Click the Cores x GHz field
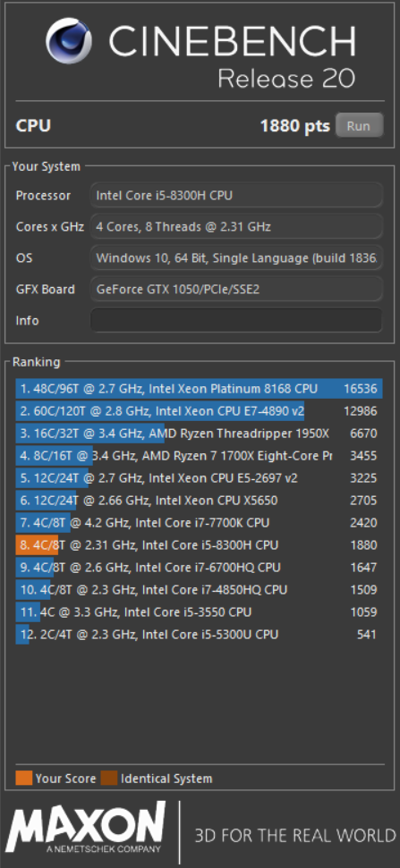Image resolution: width=400 pixels, height=868 pixels. [x=236, y=226]
